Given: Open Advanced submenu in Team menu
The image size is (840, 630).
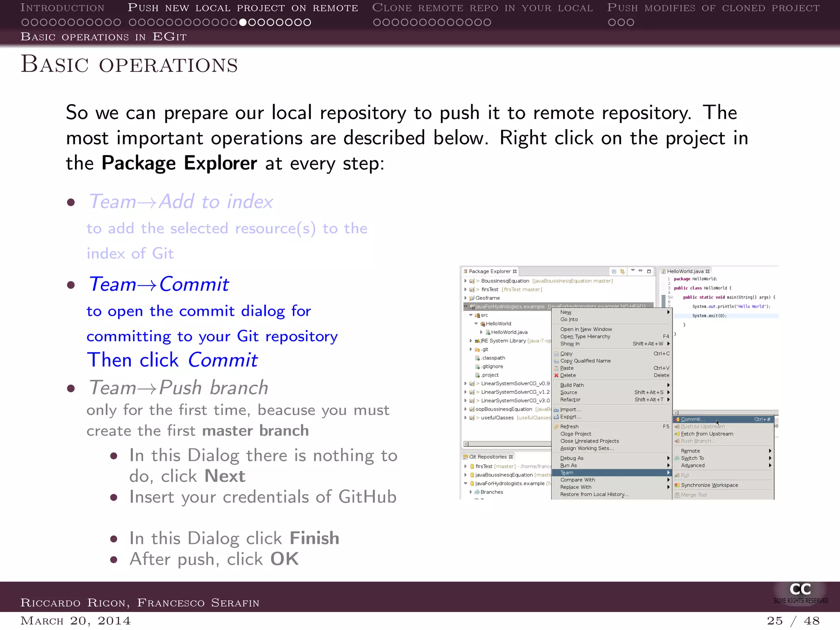Looking at the screenshot, I should tap(724, 466).
